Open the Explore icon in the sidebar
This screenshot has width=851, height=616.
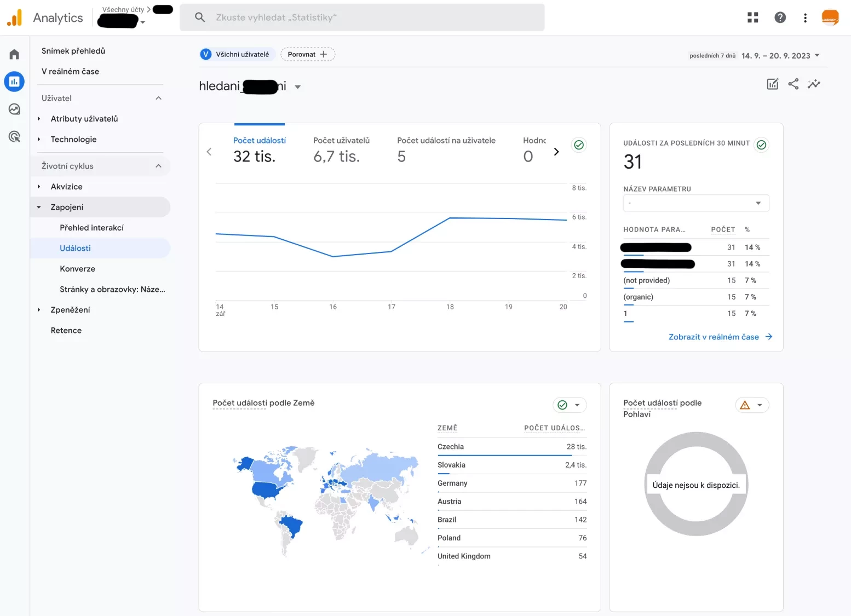14,109
